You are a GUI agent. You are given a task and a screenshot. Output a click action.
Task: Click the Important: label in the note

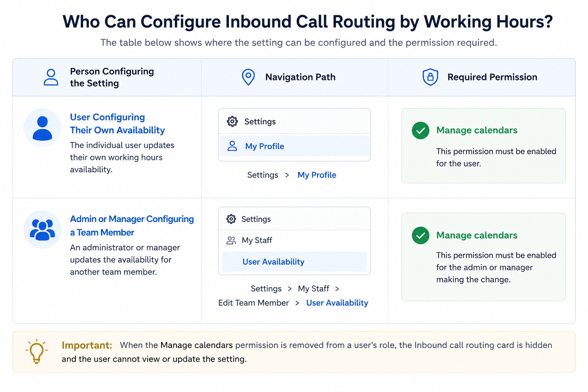(x=87, y=345)
